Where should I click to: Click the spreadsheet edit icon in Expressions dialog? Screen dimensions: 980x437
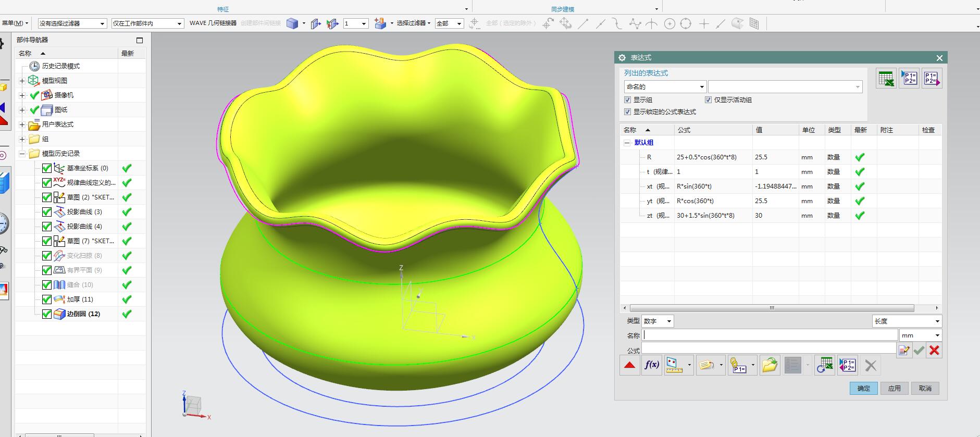[x=886, y=79]
